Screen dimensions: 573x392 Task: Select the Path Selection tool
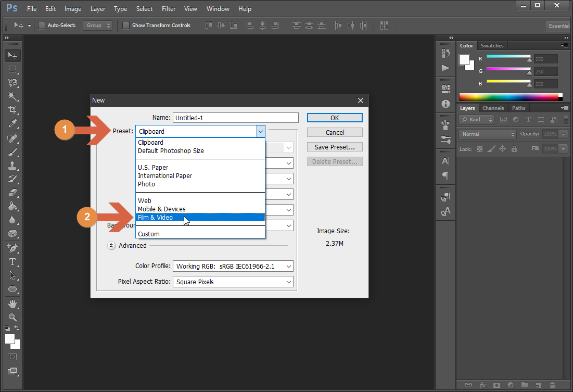click(12, 275)
